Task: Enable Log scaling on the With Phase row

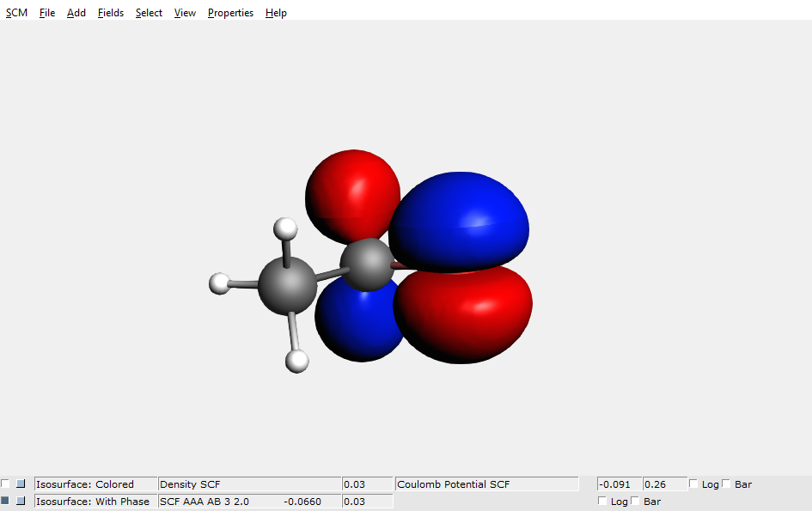Action: click(603, 501)
